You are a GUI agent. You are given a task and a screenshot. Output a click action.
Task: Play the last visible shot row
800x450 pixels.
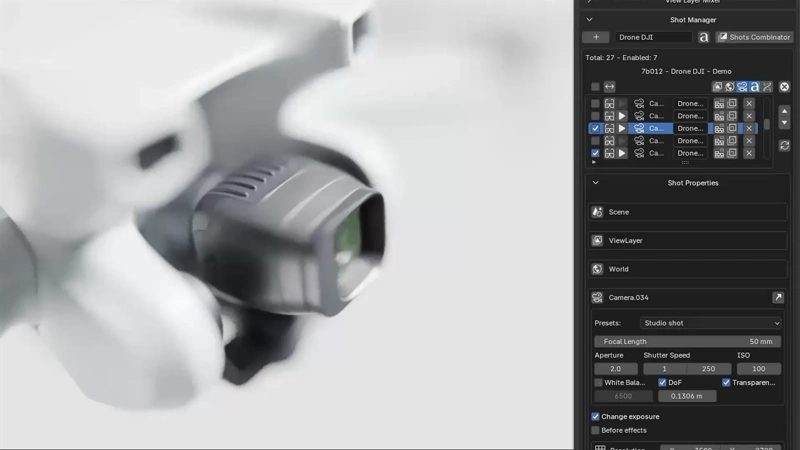(621, 153)
